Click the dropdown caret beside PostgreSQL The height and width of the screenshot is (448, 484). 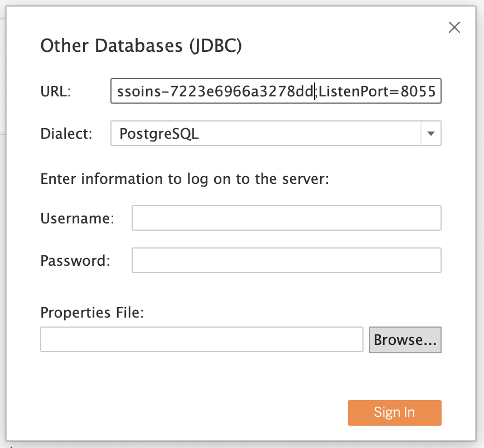[x=431, y=133]
